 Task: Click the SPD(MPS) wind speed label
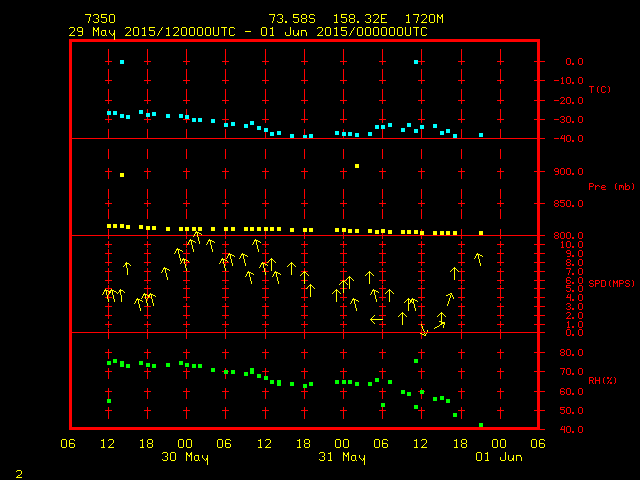(601, 283)
